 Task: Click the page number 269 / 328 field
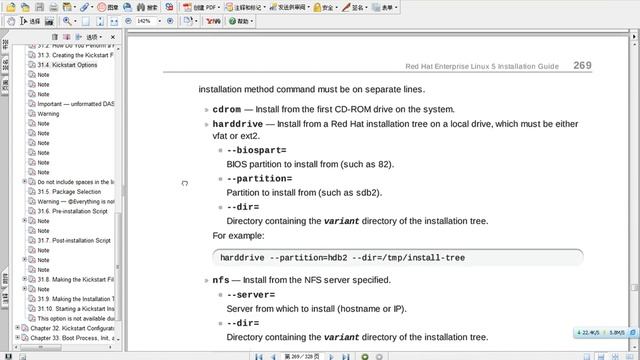[302, 357]
